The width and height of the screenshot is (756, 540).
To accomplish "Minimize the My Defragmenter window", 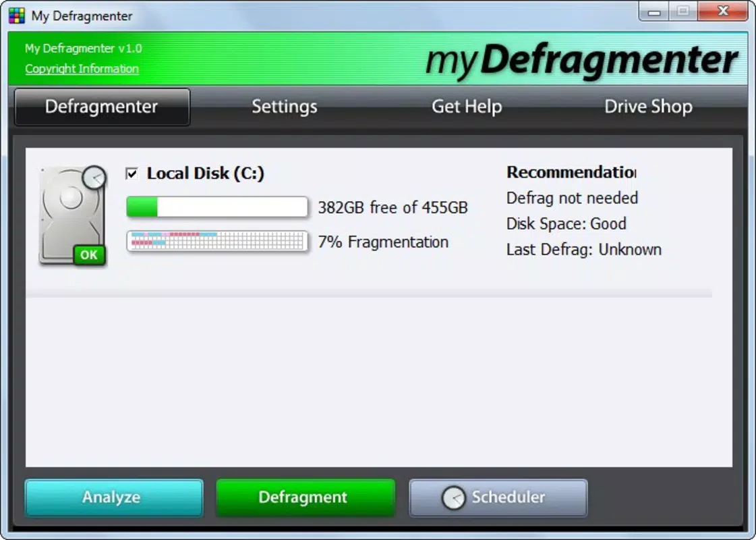I will click(653, 11).
